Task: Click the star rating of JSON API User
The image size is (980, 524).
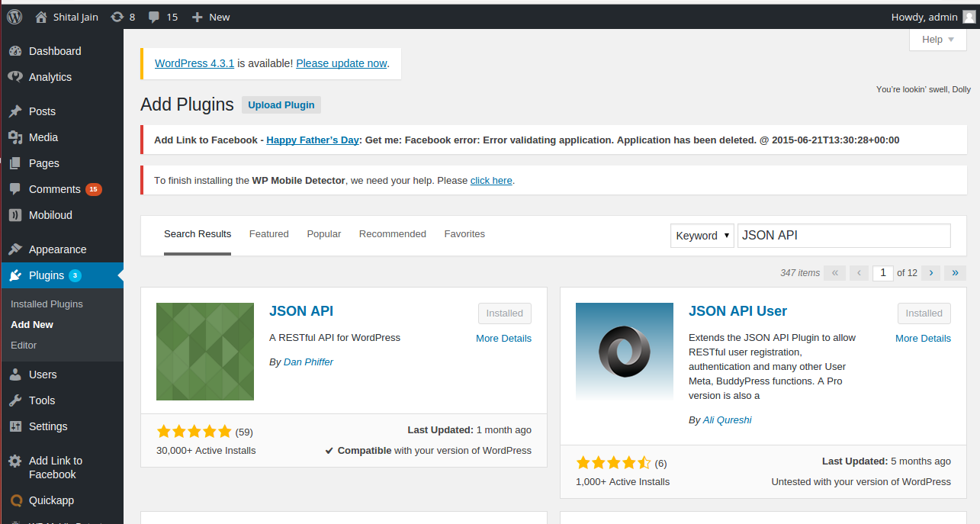Action: pos(613,462)
